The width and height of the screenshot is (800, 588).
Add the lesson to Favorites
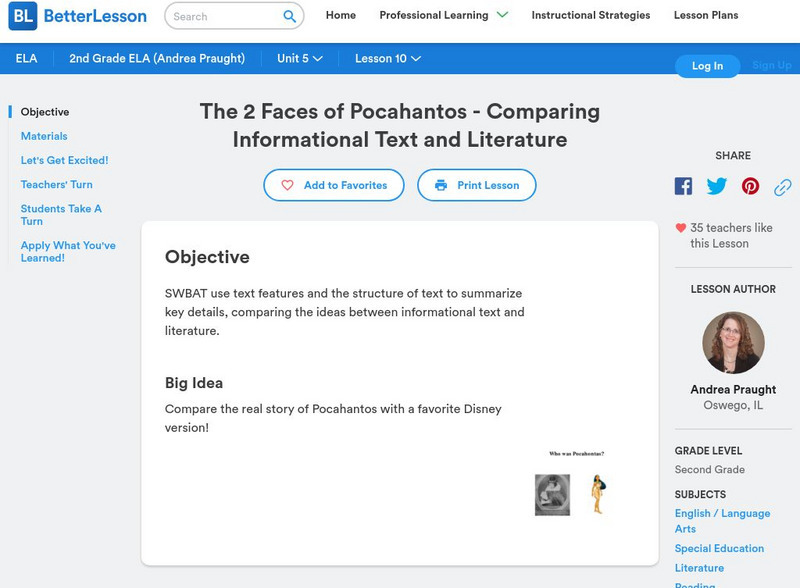click(x=334, y=185)
